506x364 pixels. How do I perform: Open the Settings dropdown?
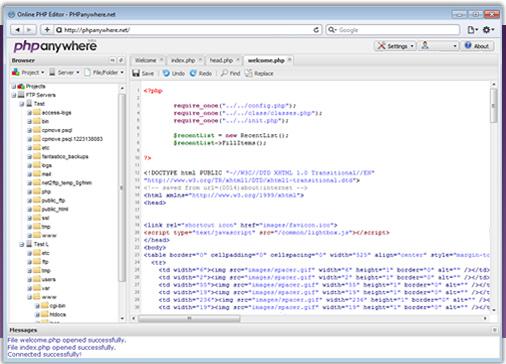pyautogui.click(x=395, y=46)
